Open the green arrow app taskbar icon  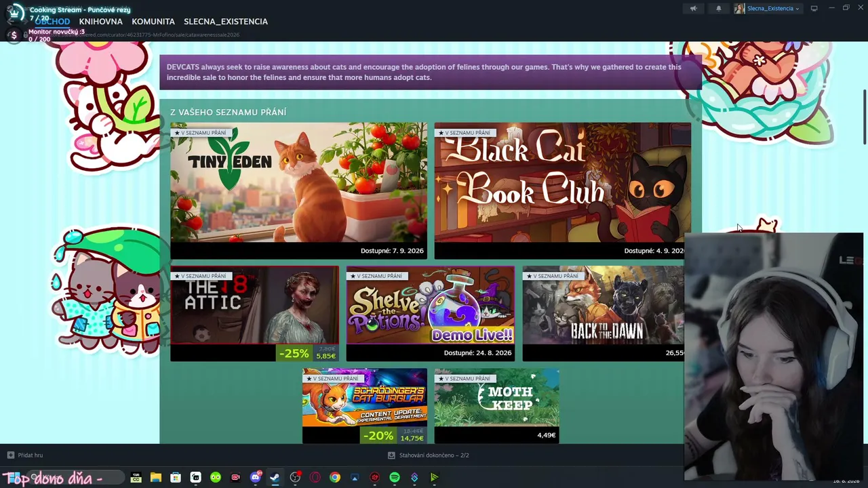tap(435, 477)
